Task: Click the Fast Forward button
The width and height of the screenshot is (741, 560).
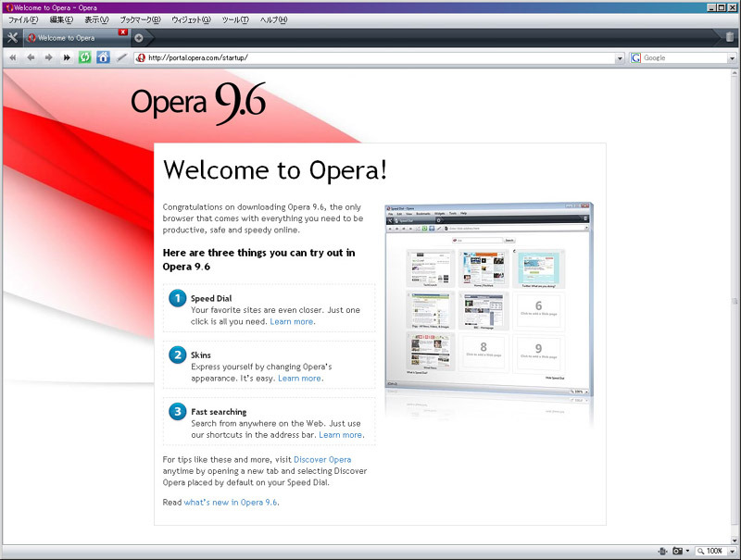Action: [x=67, y=57]
